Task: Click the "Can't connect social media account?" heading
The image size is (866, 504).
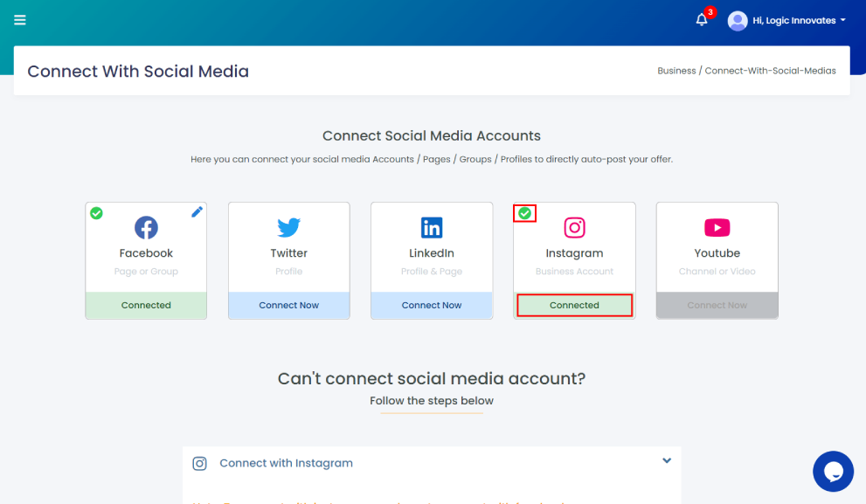Action: pos(432,379)
